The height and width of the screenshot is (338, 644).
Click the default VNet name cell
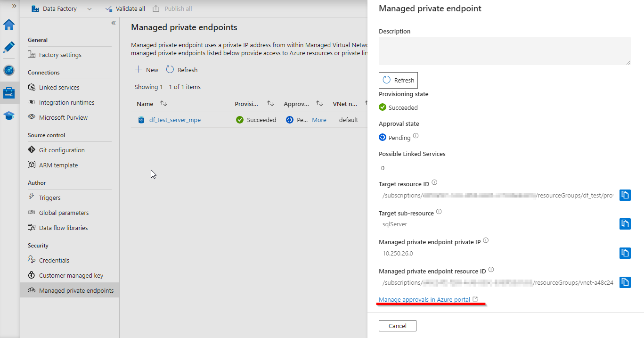click(x=349, y=120)
